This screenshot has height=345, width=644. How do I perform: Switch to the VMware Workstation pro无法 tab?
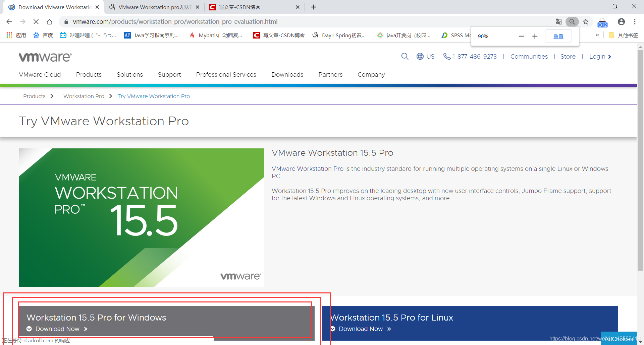tap(154, 7)
